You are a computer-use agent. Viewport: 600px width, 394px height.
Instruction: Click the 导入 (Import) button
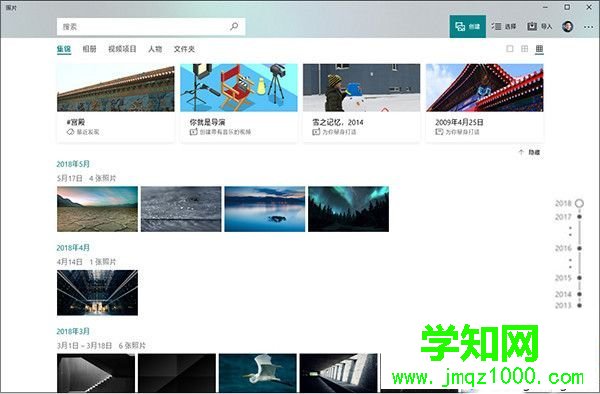(540, 26)
